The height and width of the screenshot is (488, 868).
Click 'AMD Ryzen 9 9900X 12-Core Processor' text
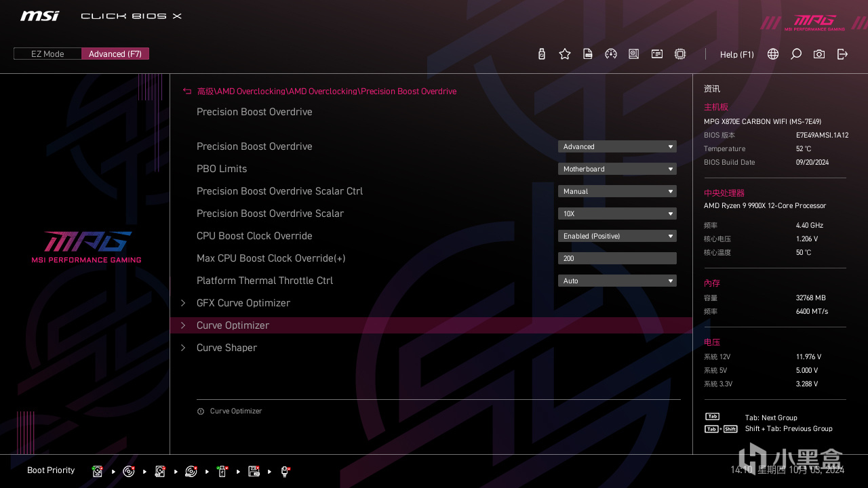(x=765, y=206)
